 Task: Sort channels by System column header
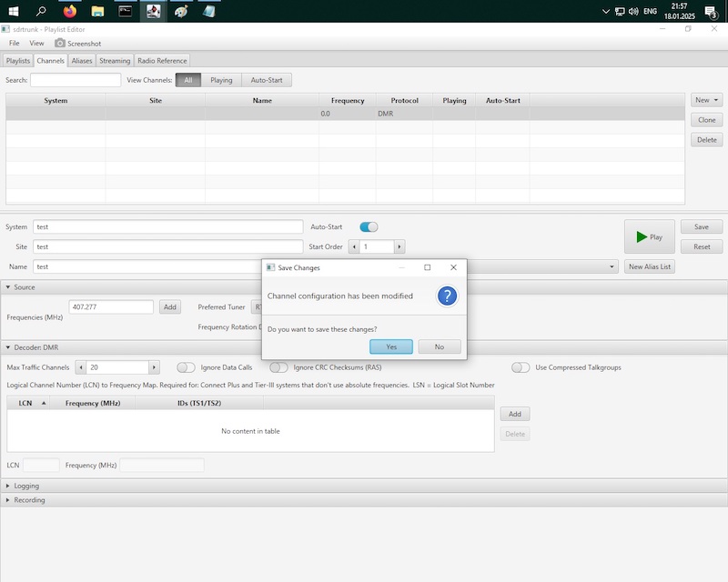(56, 100)
